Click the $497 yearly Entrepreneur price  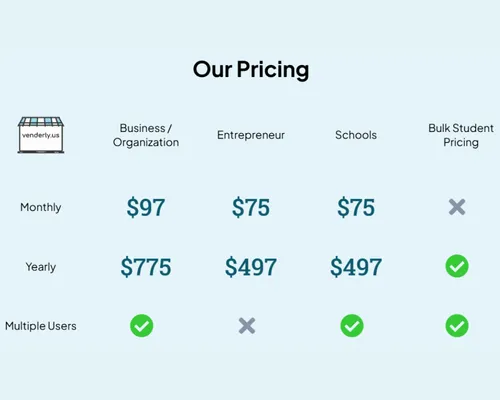[x=251, y=267]
